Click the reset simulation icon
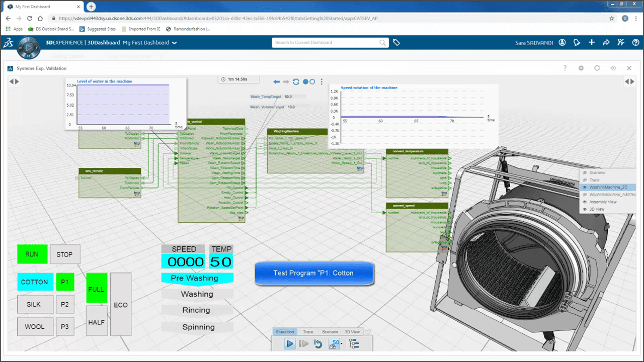Viewport: 644px width, 362px height. (x=317, y=344)
